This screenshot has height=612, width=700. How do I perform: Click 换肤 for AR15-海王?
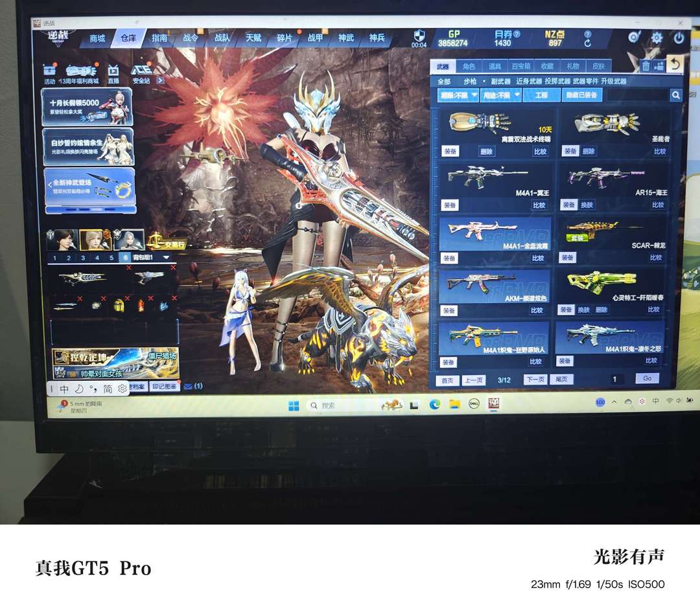[587, 205]
